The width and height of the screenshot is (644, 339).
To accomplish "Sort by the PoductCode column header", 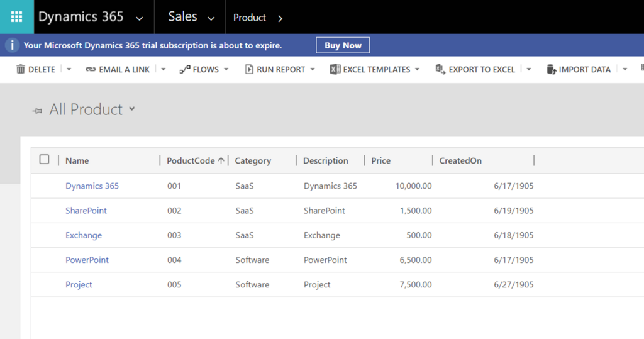I will point(191,160).
